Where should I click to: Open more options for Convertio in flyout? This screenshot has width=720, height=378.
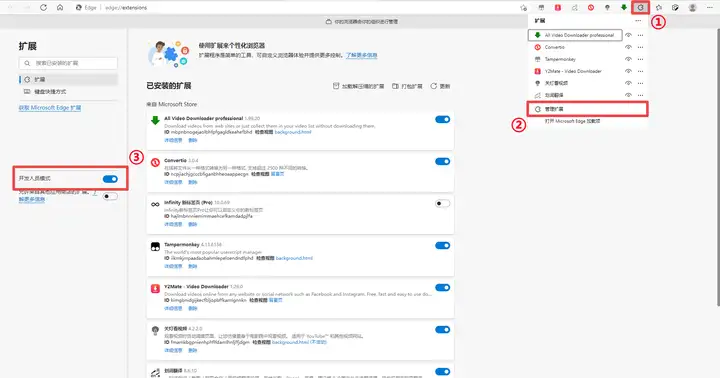(641, 47)
